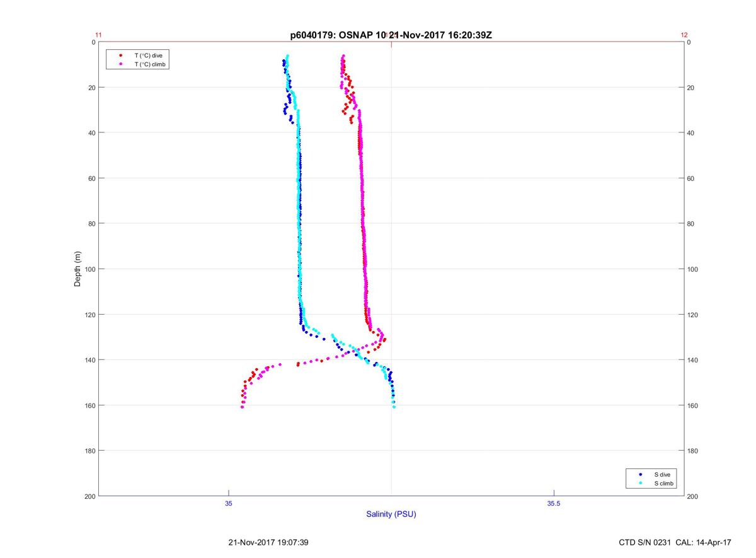Click the '60' tick on the left depth axis
Viewport: 756px width, 558px height.
coord(91,178)
